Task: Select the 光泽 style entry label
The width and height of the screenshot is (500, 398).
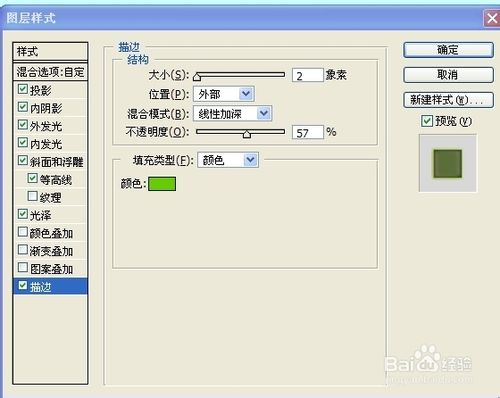Action: tap(41, 215)
